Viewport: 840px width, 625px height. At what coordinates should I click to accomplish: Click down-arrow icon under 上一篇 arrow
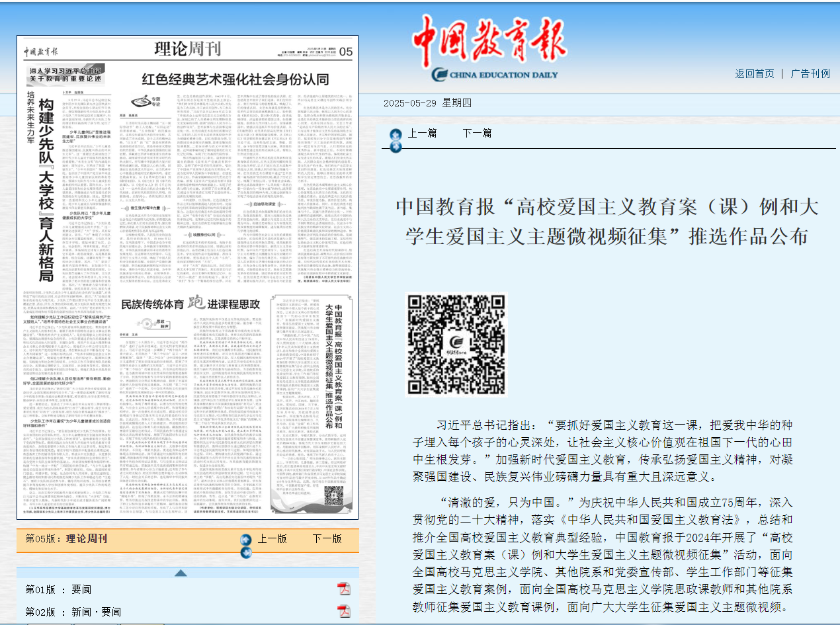point(395,147)
